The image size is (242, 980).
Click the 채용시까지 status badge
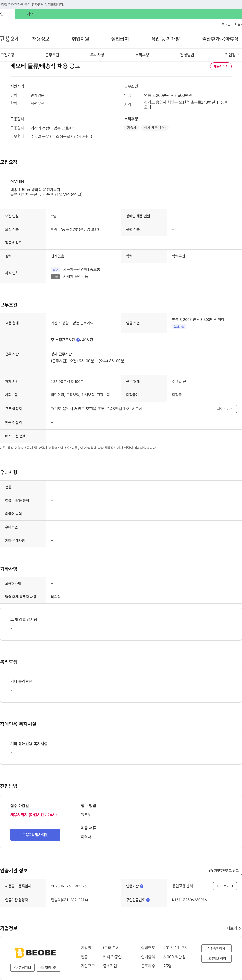221,66
